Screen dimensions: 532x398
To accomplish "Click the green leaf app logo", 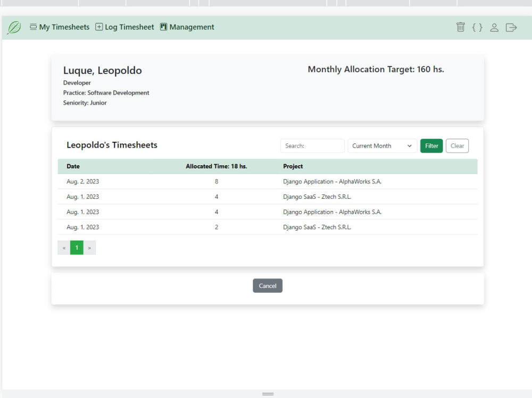I will pyautogui.click(x=13, y=27).
